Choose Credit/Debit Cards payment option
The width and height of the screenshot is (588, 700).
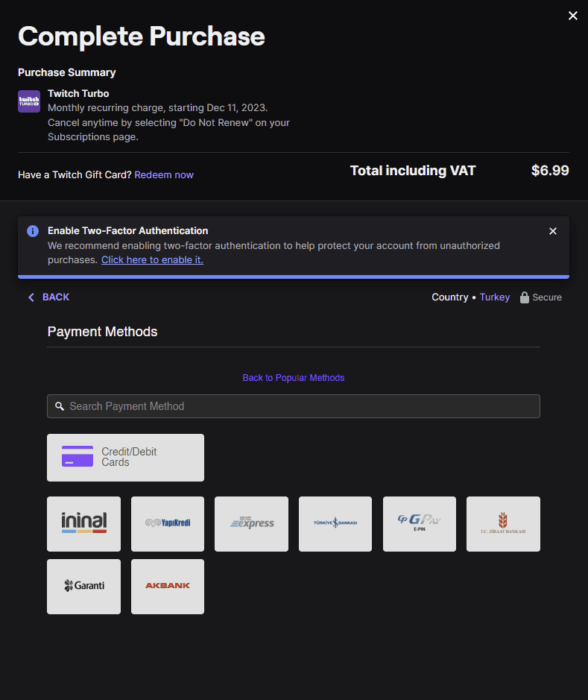coord(125,458)
